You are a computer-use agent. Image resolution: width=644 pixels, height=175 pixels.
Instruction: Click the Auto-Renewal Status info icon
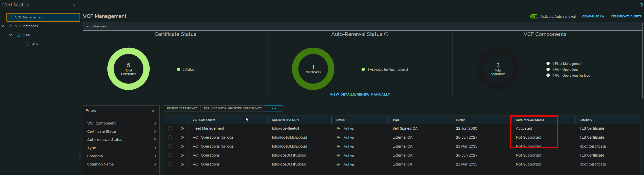[x=386, y=34]
